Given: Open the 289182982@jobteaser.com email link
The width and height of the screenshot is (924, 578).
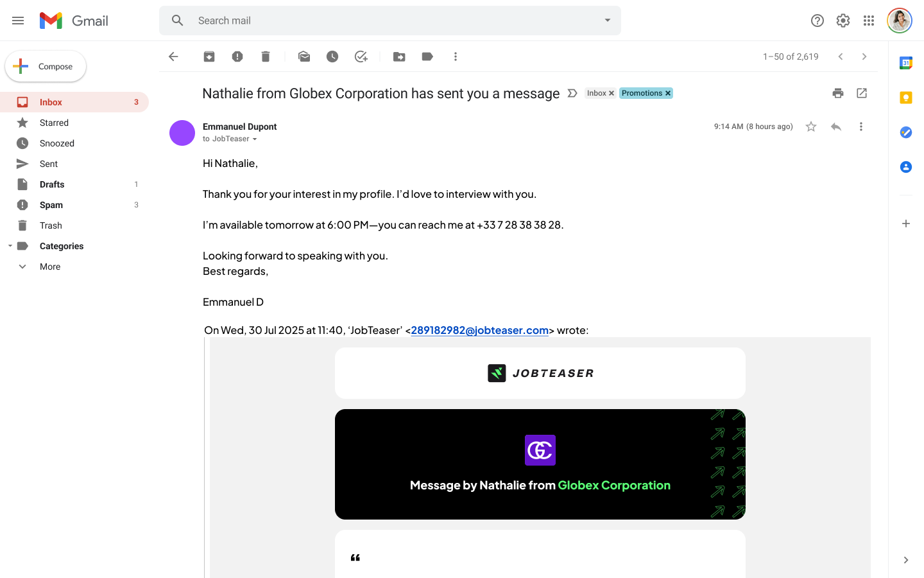Looking at the screenshot, I should click(479, 330).
